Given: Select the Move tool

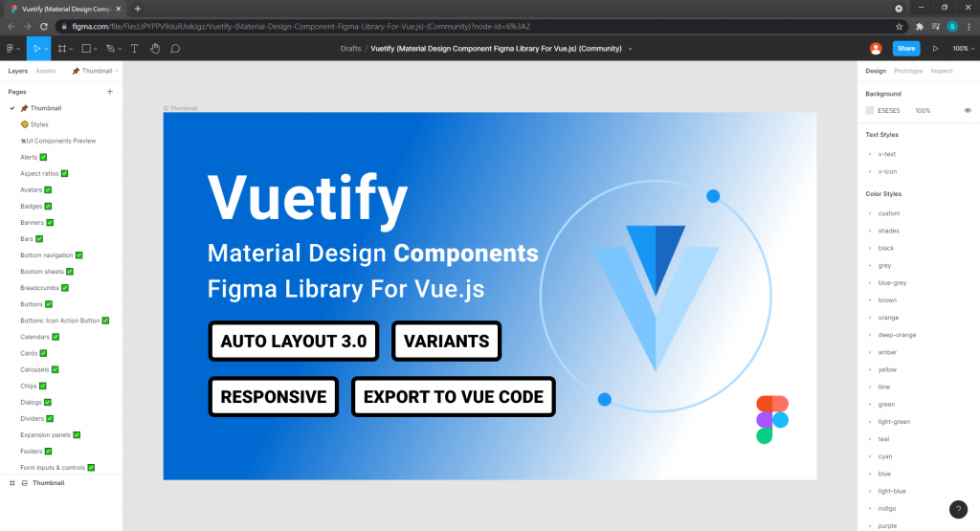Looking at the screenshot, I should [x=36, y=48].
